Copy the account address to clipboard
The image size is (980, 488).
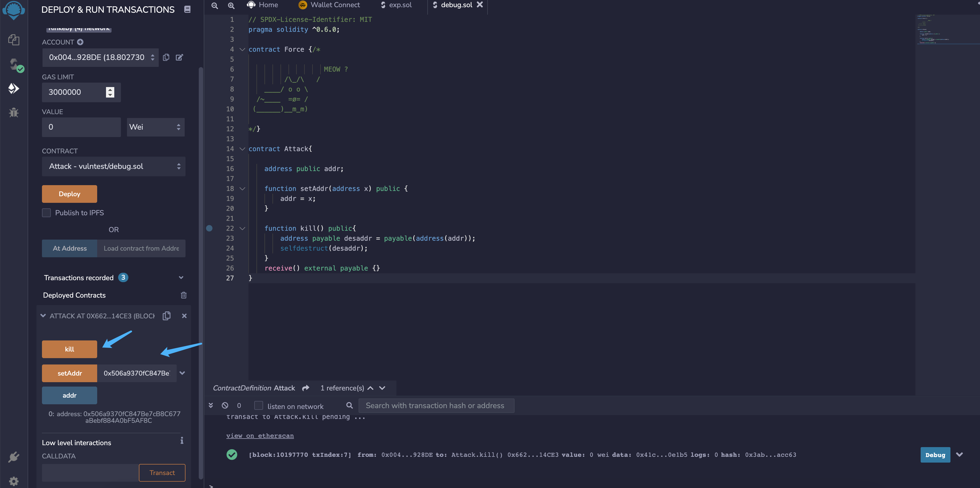[x=166, y=57]
